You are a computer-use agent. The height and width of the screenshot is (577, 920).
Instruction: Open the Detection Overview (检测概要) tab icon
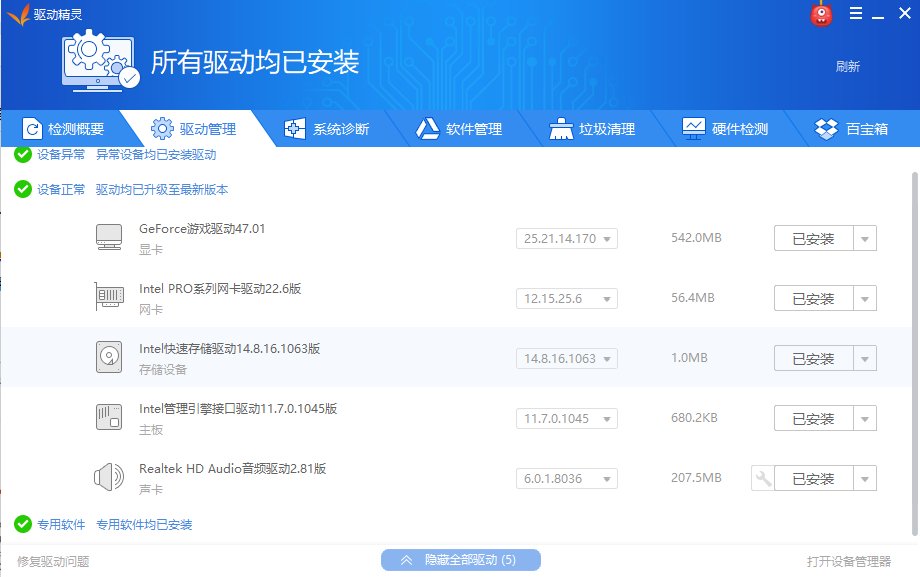[x=30, y=128]
